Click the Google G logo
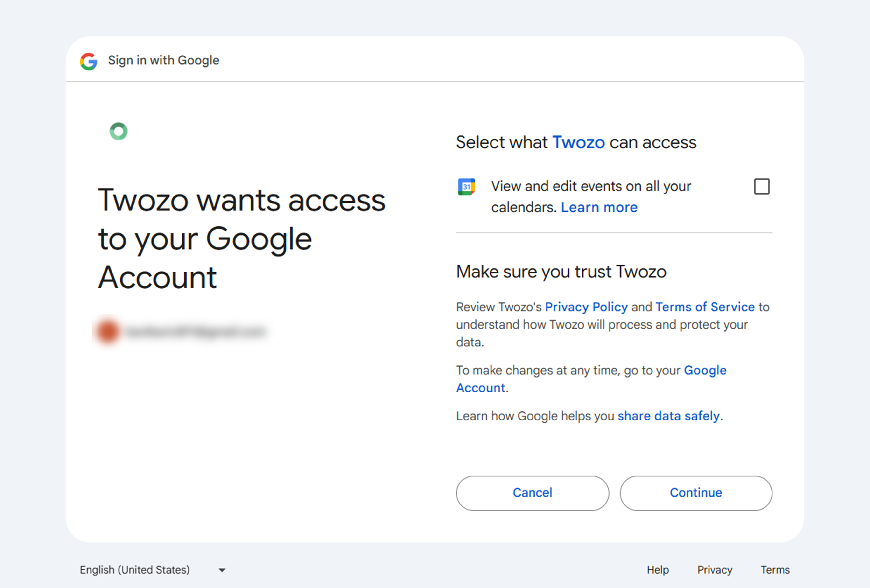Screen dimensions: 870x588 click(89, 61)
